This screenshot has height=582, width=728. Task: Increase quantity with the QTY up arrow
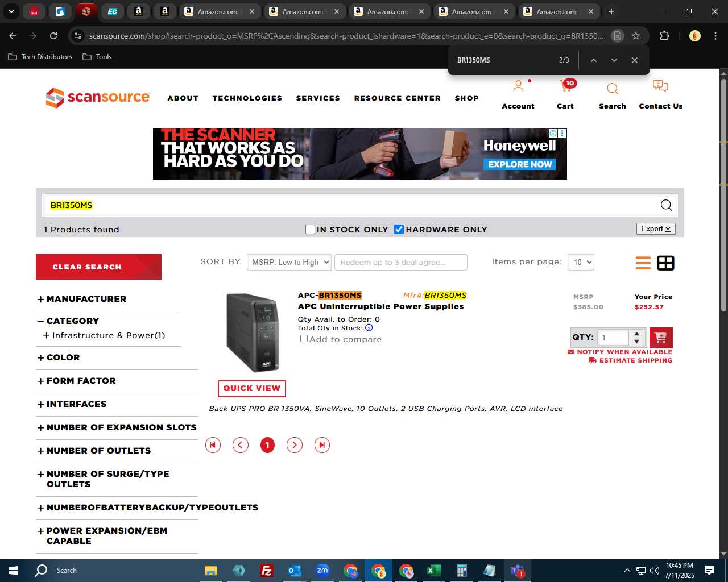[x=637, y=334]
